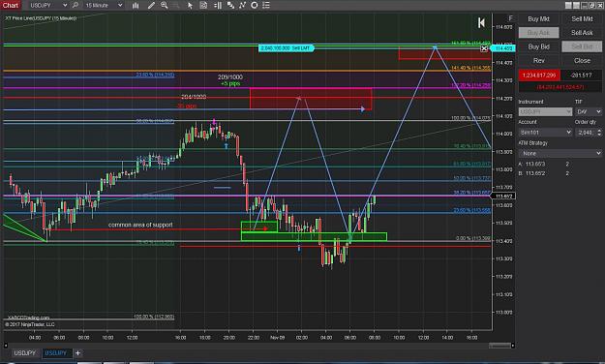The height and width of the screenshot is (364, 605).
Task: Click the first window layout icon
Action: tap(568, 5)
